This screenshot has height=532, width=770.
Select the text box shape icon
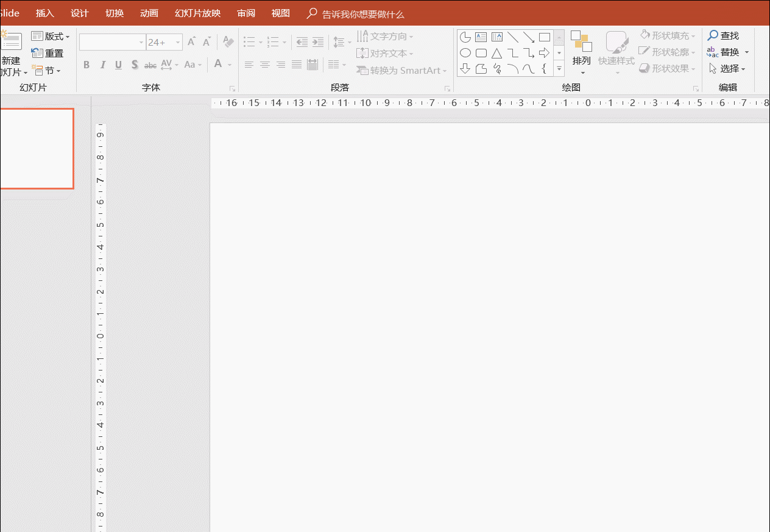[481, 37]
